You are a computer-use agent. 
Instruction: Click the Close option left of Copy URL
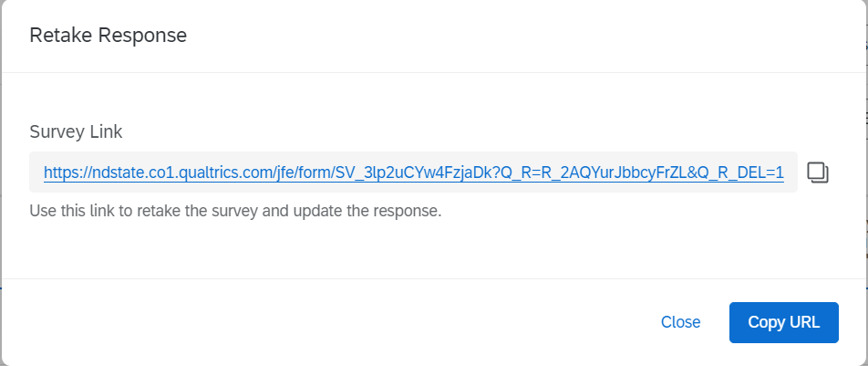click(680, 322)
